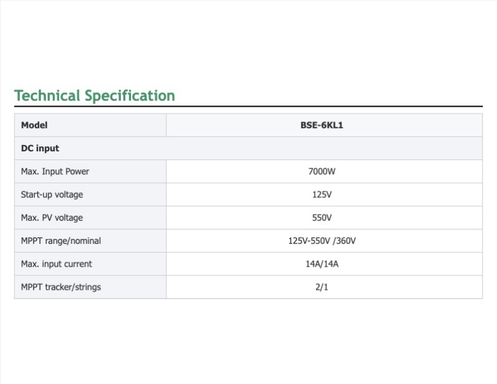Image resolution: width=497 pixels, height=384 pixels.
Task: Click the black rule under the heading
Action: click(x=248, y=106)
